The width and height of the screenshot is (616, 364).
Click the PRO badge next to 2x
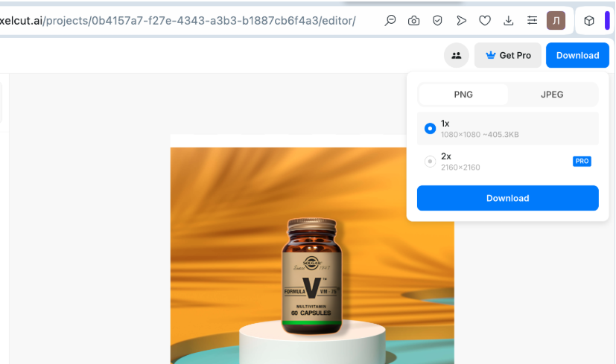(x=582, y=161)
